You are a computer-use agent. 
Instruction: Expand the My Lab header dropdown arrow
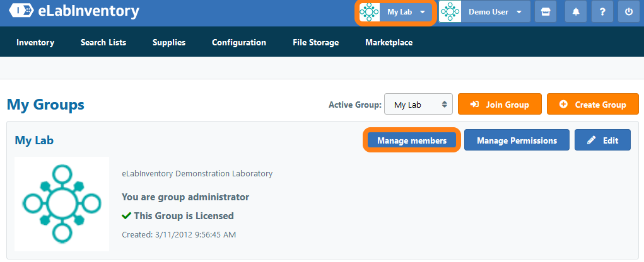click(x=422, y=12)
